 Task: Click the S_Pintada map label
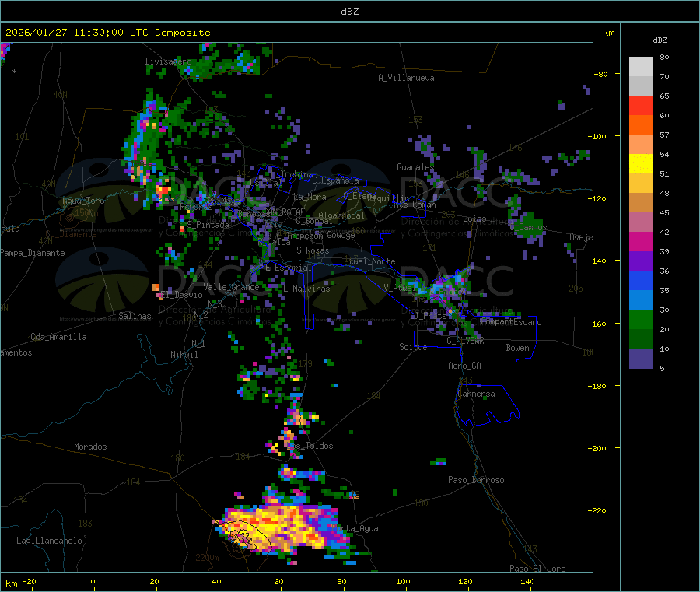click(208, 225)
